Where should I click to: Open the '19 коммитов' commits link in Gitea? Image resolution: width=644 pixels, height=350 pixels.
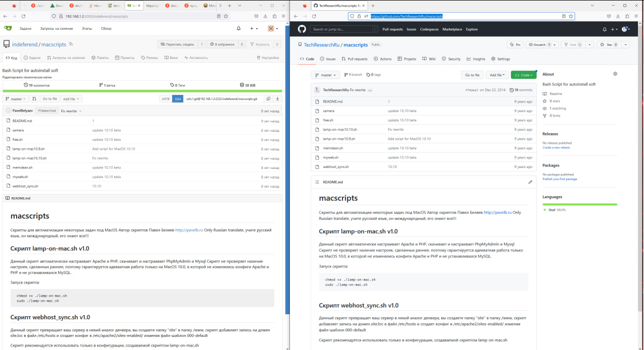coord(36,85)
